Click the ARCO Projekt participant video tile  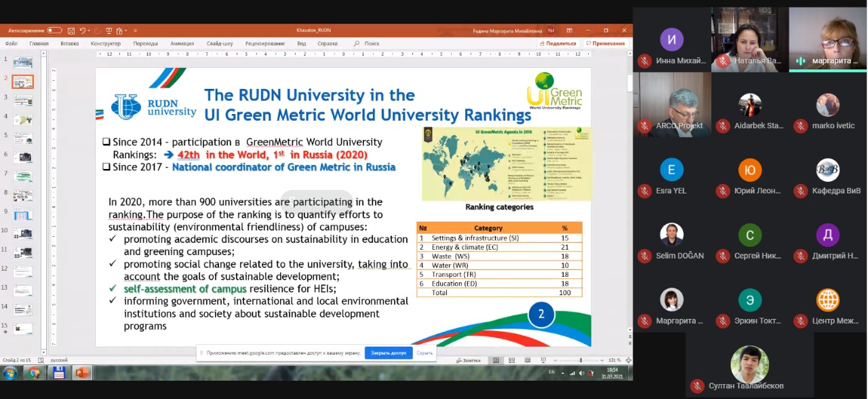tap(672, 105)
